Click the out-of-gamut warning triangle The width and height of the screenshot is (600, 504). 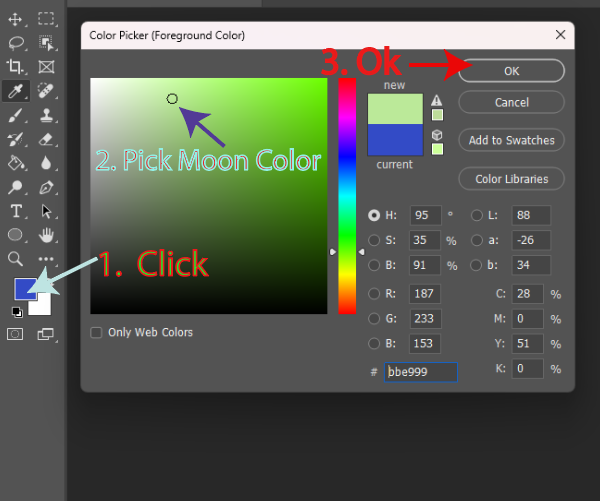click(x=437, y=101)
